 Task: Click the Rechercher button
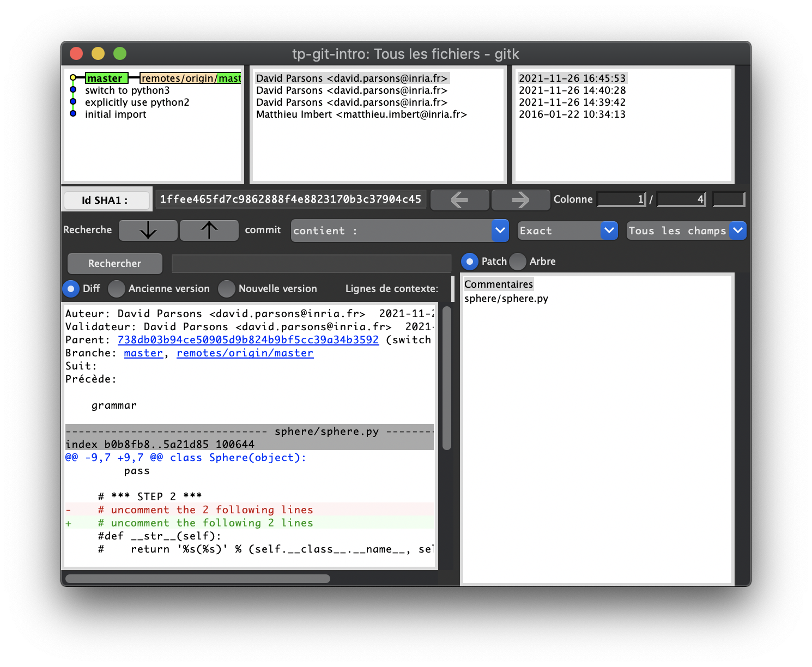114,264
